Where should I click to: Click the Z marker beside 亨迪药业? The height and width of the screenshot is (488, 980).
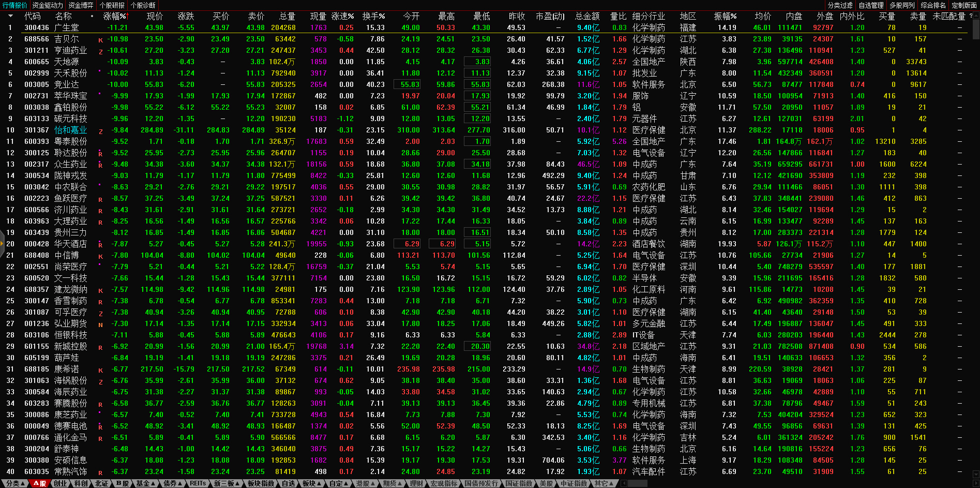[100, 51]
